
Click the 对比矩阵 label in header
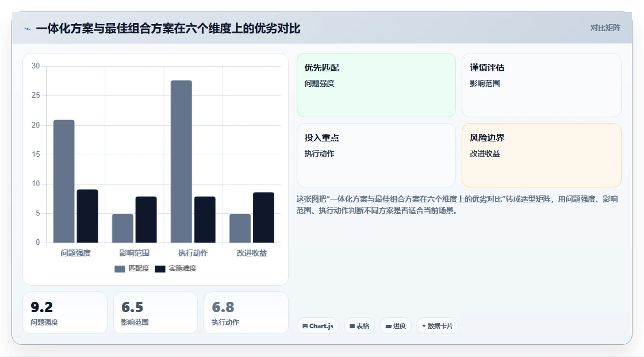coord(605,28)
